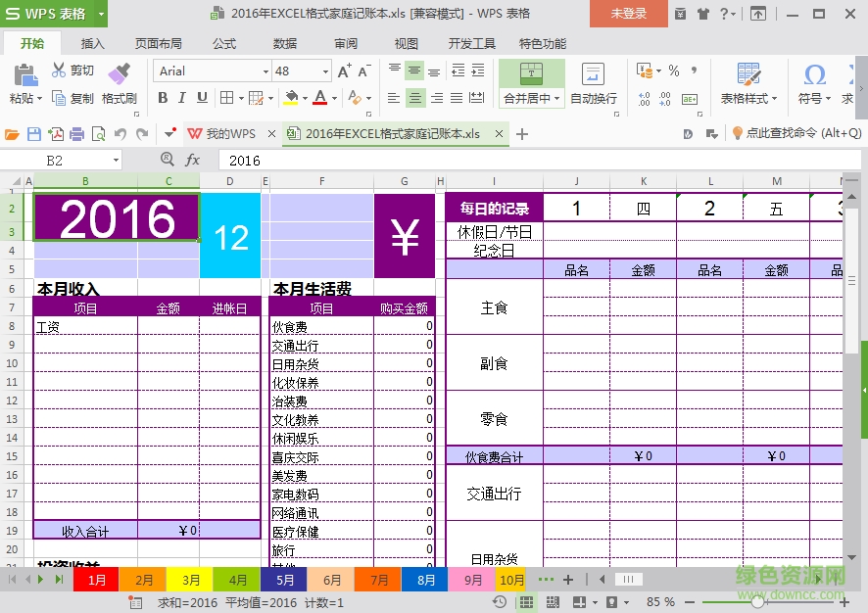Expand the Merge and Center (合并居中) dropdown

558,98
